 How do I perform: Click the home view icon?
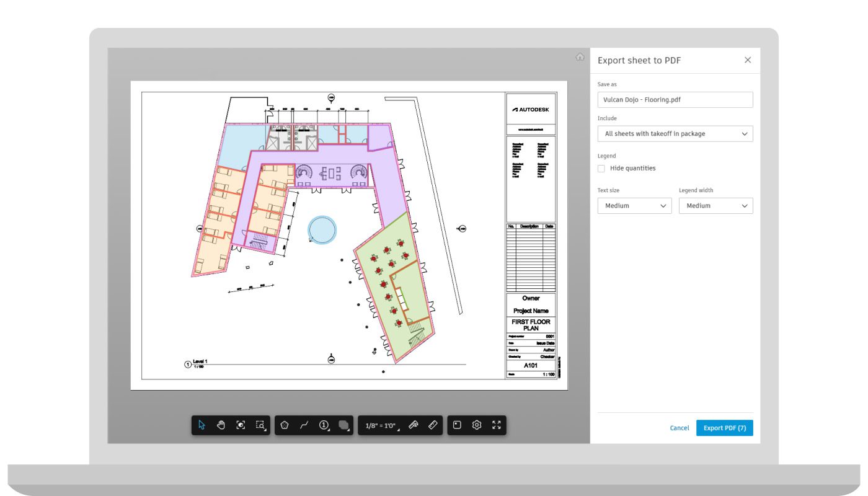pos(580,57)
